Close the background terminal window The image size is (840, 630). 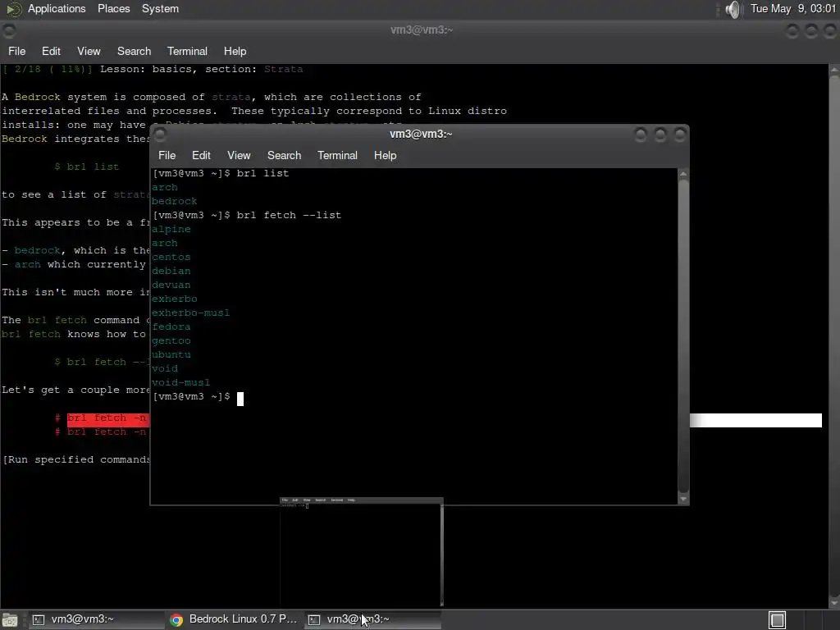click(829, 31)
